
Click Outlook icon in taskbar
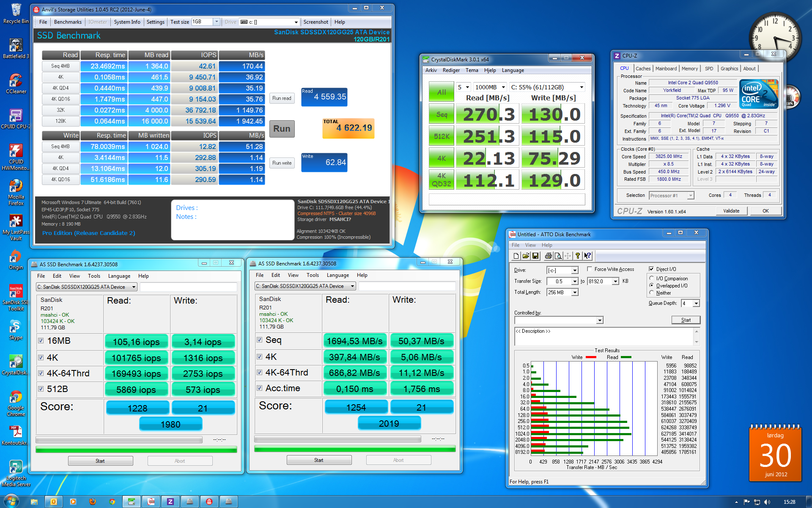point(54,502)
